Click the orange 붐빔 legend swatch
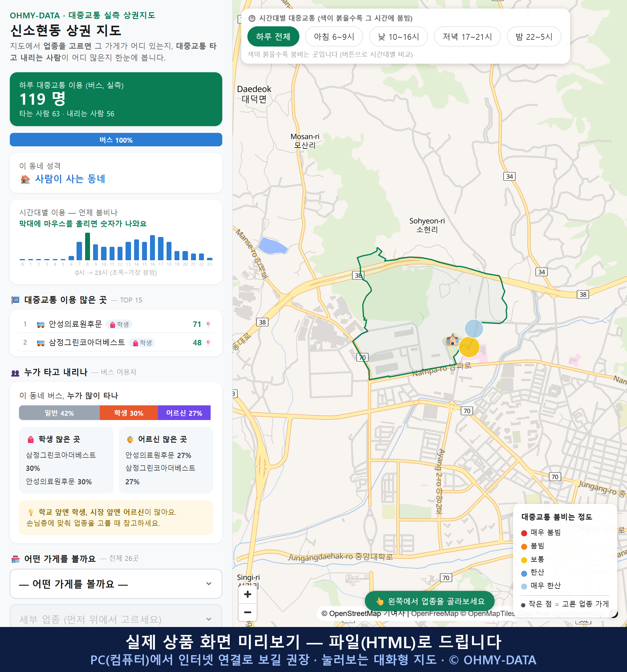Screen dimensions: 627x672 [524, 546]
